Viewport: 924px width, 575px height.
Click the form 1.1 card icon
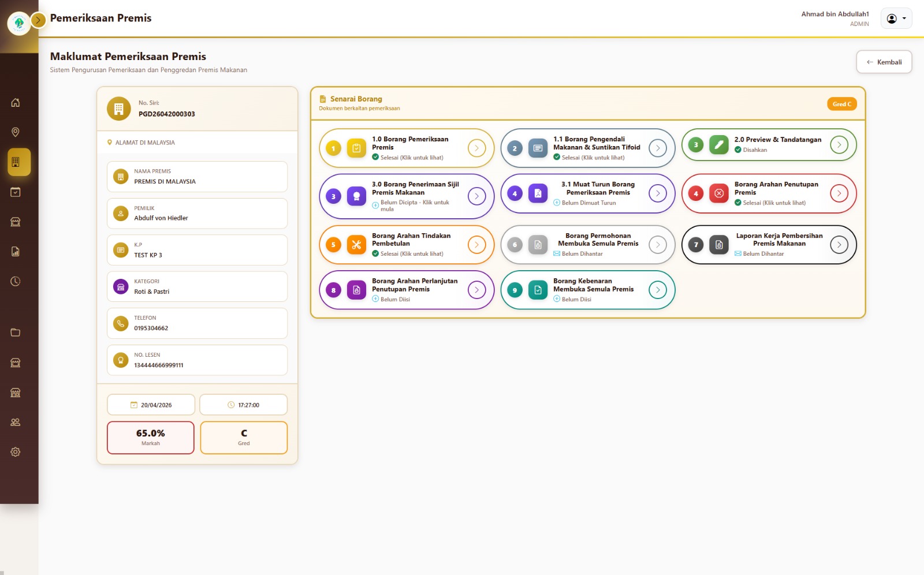tap(538, 148)
